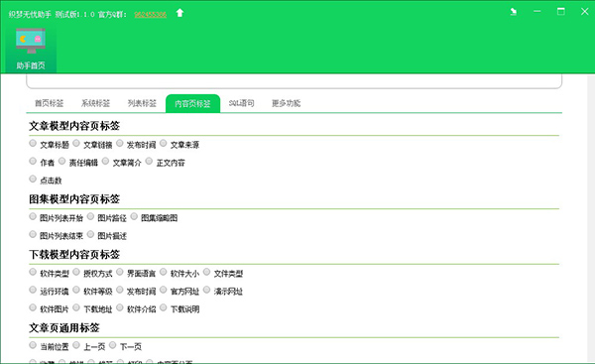This screenshot has width=595, height=364.
Task: Choose the 图片列表开始 radio button
Action: pyautogui.click(x=33, y=216)
